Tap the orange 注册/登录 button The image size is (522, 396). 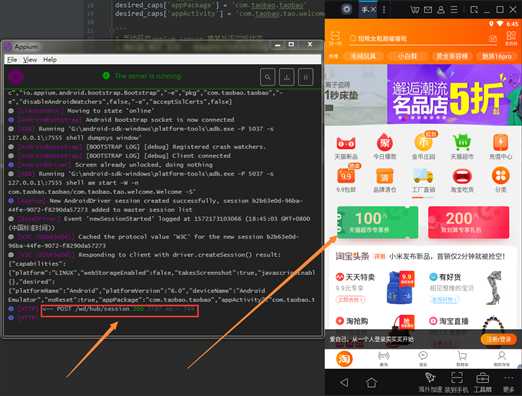(499, 339)
